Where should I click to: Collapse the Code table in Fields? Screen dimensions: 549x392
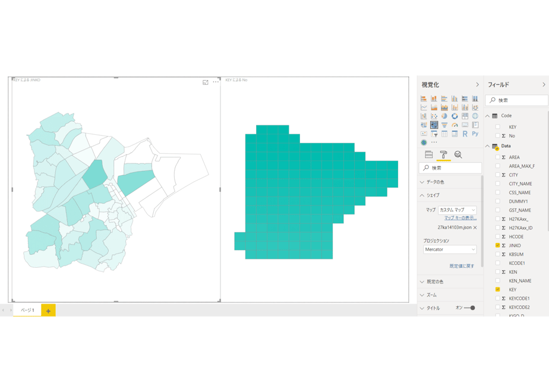click(487, 116)
